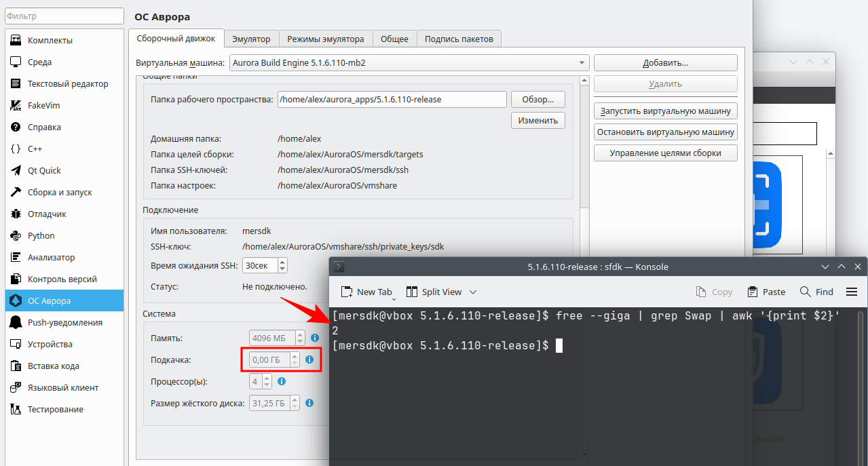Click the info icon beside Размер жёсткого диска
Viewport: 868px width, 466px height.
[309, 403]
